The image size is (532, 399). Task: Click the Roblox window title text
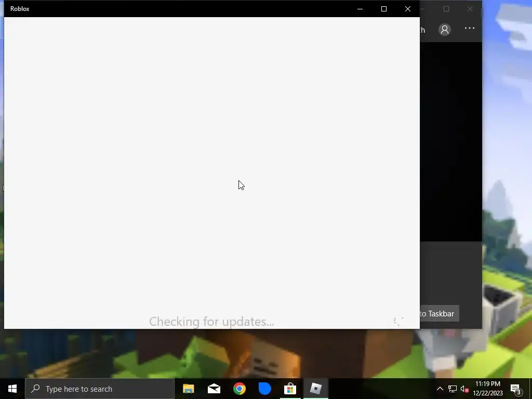pyautogui.click(x=20, y=9)
